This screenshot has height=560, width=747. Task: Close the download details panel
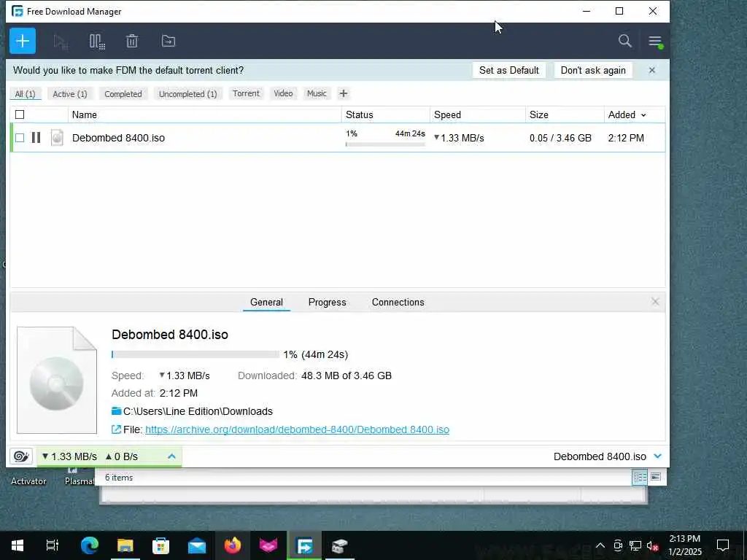point(655,301)
